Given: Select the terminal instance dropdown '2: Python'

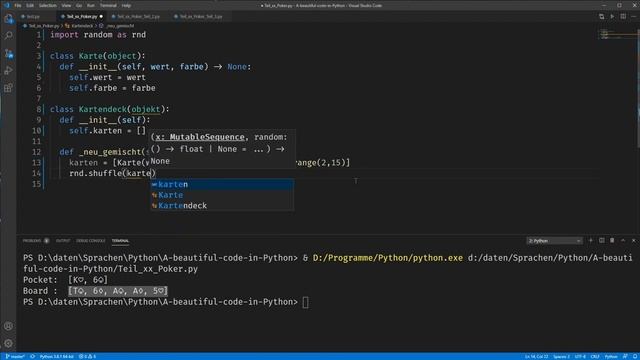Looking at the screenshot, I should [554, 241].
